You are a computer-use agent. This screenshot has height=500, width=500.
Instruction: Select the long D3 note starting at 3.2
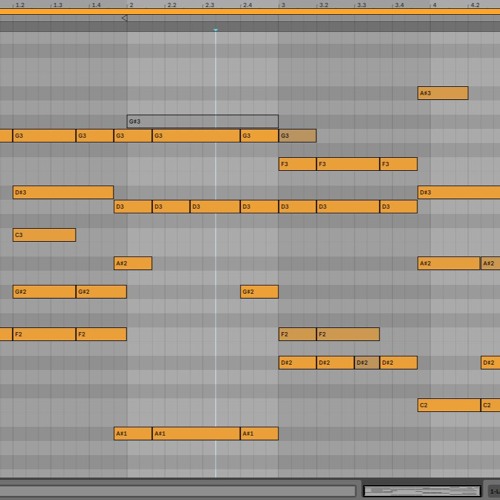tap(348, 207)
